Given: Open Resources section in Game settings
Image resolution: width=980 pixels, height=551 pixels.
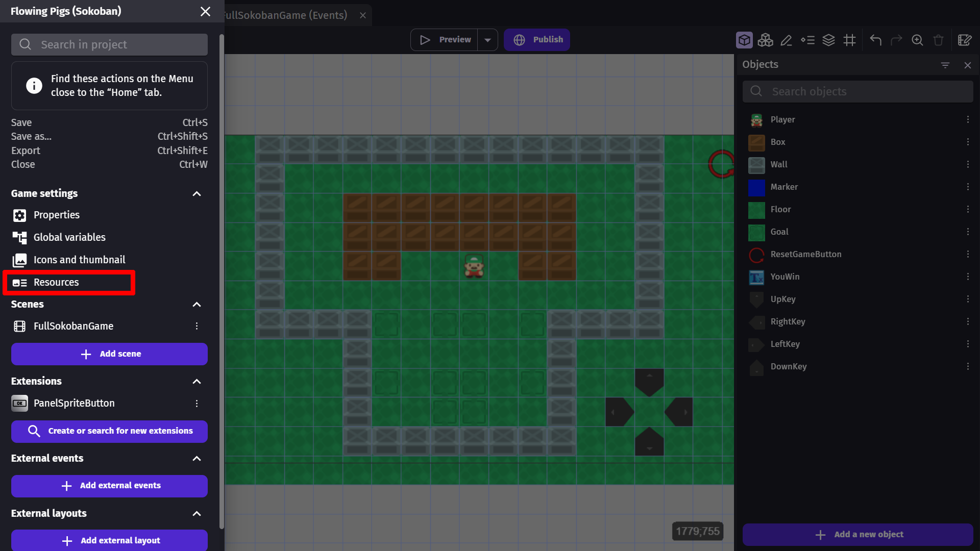Looking at the screenshot, I should [x=56, y=282].
